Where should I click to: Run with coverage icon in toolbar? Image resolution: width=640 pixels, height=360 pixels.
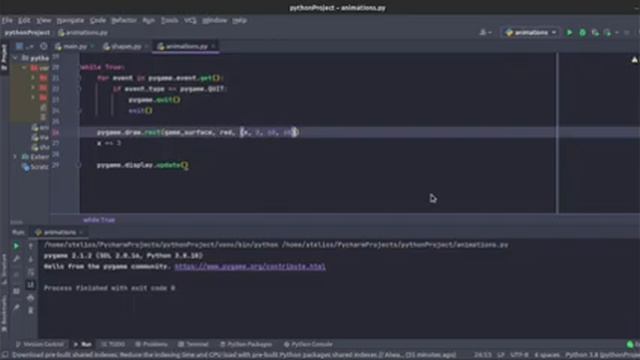595,32
